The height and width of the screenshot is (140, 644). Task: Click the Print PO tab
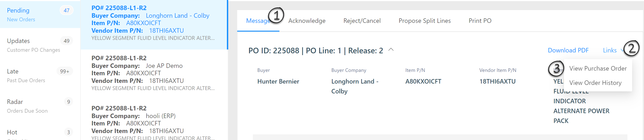point(480,21)
